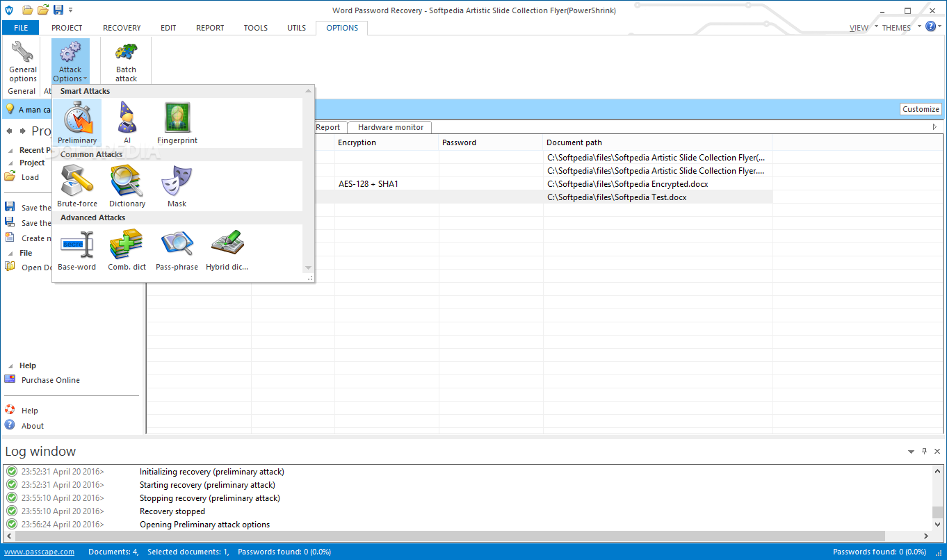Click the Create new project entry
The height and width of the screenshot is (560, 947).
click(x=37, y=238)
